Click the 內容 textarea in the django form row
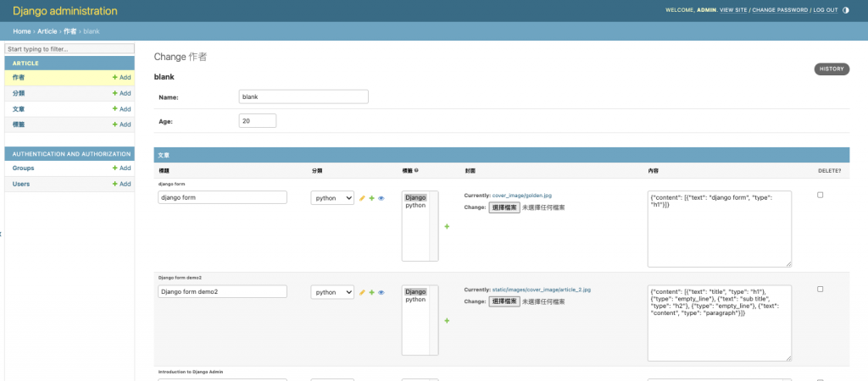 pos(720,229)
